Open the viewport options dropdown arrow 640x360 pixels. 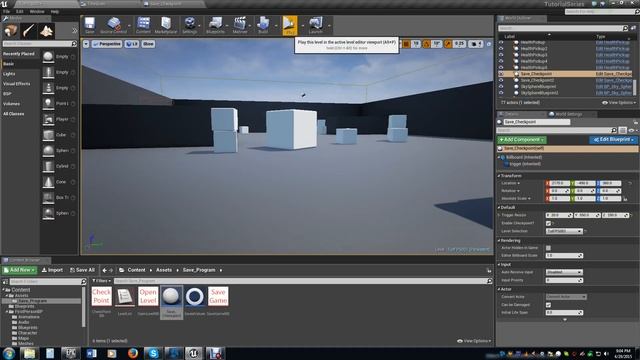click(86, 44)
